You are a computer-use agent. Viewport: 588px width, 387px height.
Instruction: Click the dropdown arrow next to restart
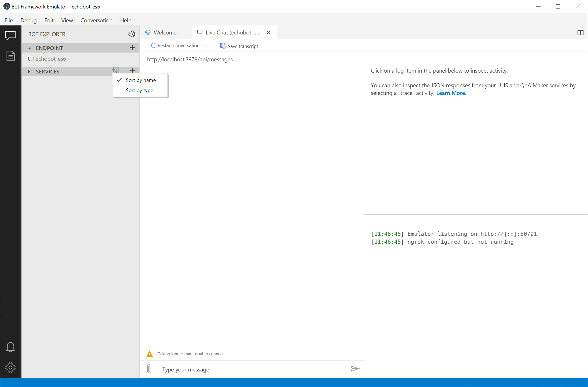point(207,46)
